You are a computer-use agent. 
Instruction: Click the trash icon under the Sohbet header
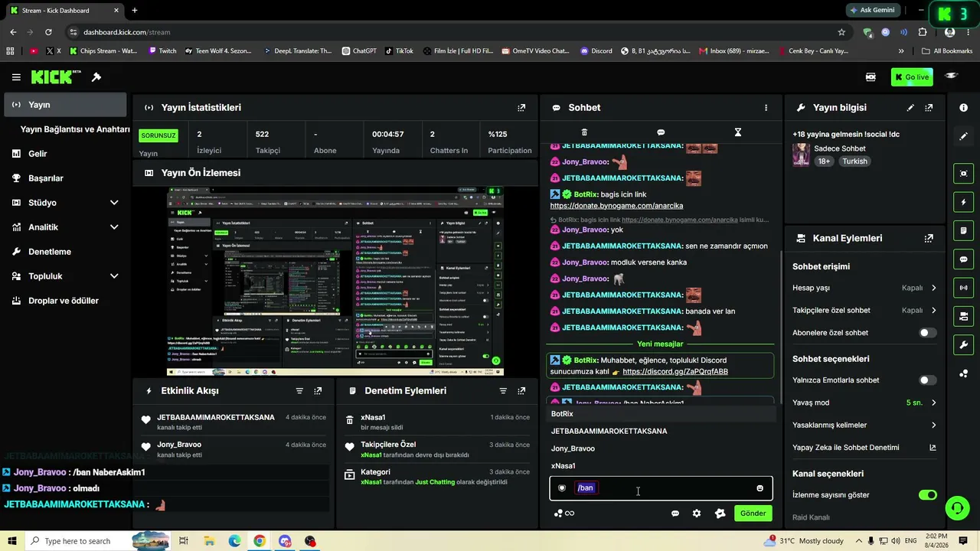coord(584,132)
